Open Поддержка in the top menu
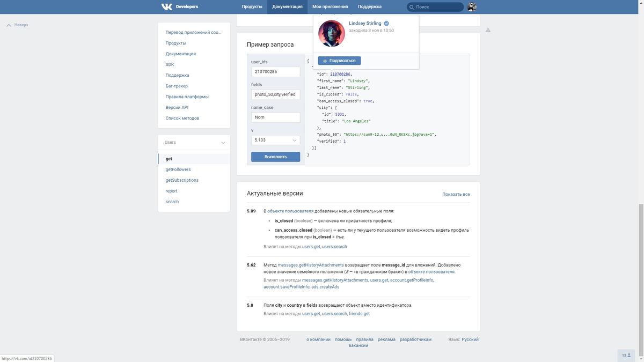Screen dimensions: 644x362 coord(369,7)
